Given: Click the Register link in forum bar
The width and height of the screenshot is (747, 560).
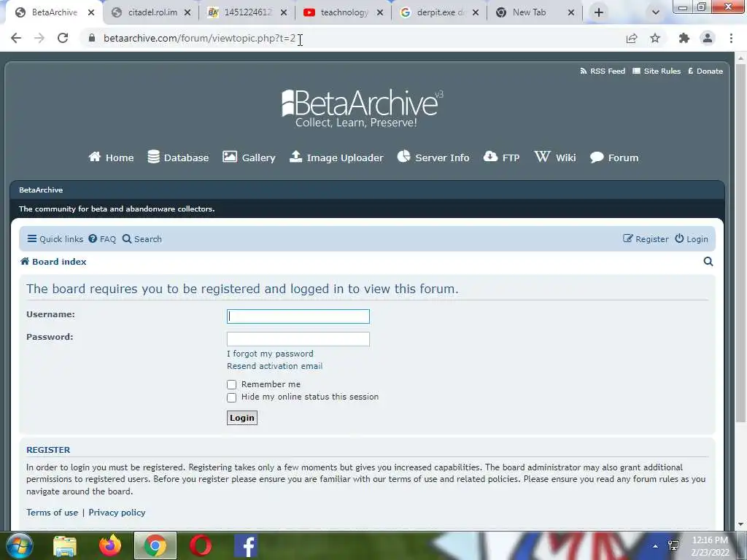Looking at the screenshot, I should [x=646, y=239].
